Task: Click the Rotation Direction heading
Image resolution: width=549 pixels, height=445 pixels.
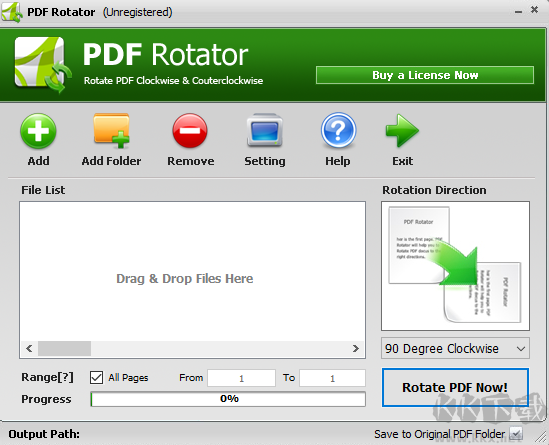Action: coord(434,190)
